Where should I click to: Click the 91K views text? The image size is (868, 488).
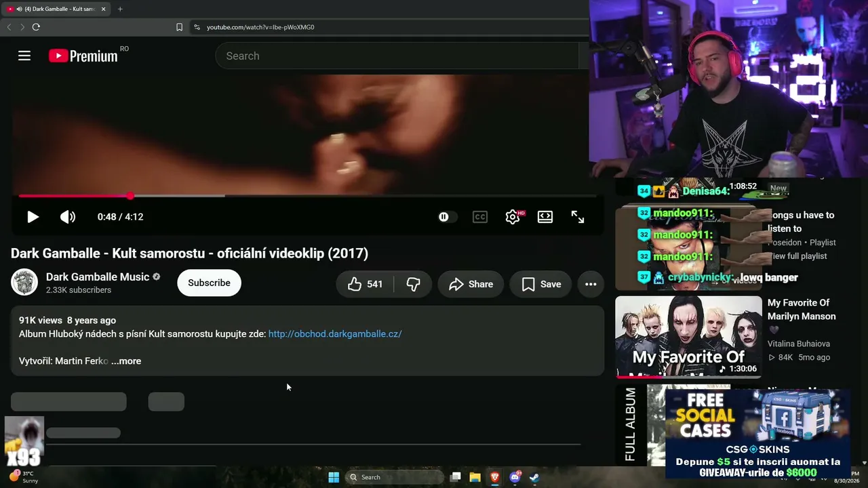coord(41,320)
